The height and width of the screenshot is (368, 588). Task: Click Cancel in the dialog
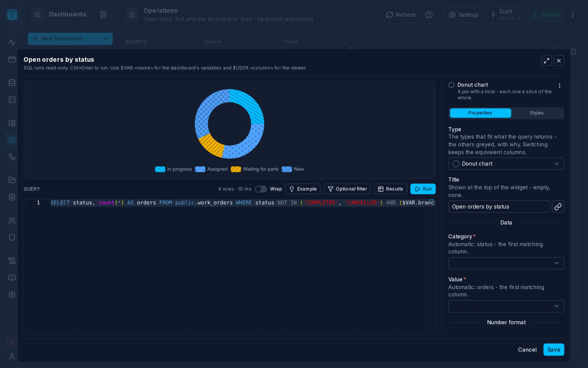coord(527,350)
